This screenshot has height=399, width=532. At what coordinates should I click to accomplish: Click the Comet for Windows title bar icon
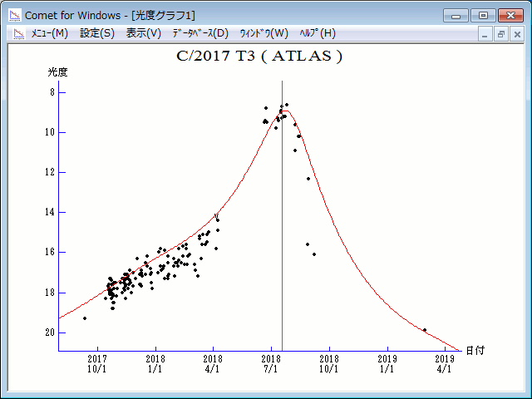[14, 14]
